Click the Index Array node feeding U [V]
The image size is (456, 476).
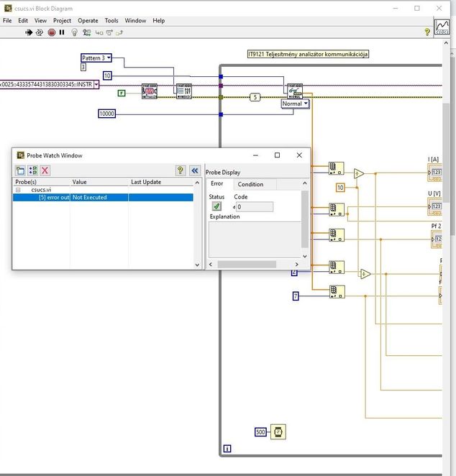(337, 209)
